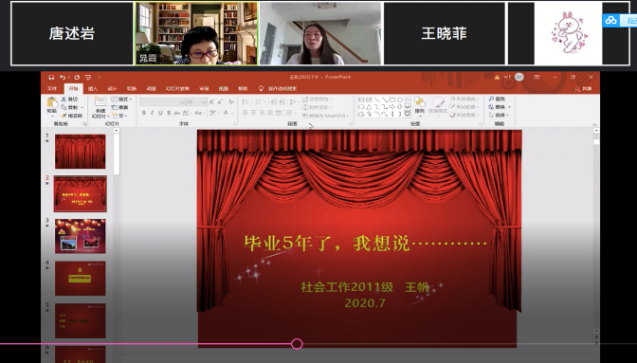
Task: Click the Find magnifier icon
Action: point(491,99)
